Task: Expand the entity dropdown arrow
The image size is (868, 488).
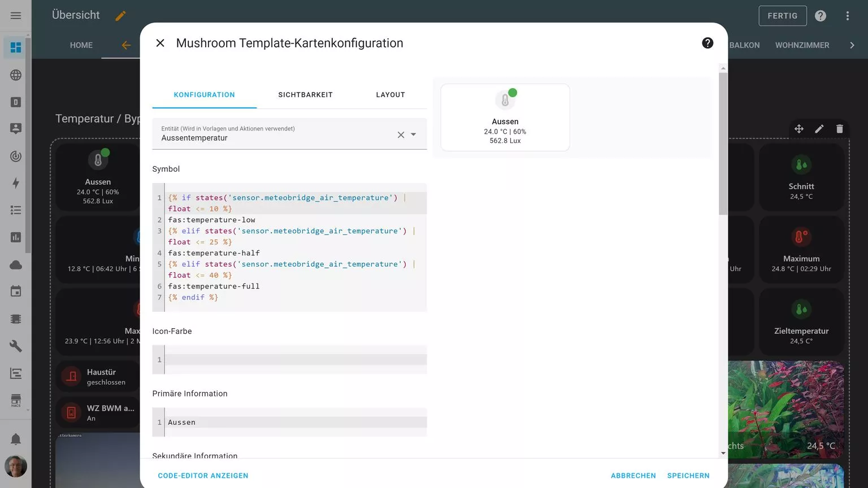Action: click(414, 134)
